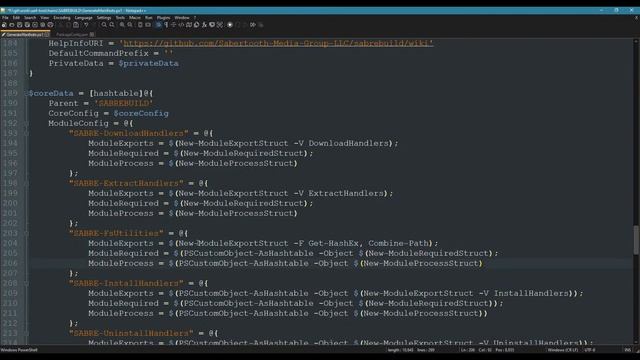Open the Tools menu
This screenshot has width=640, height=360.
pyautogui.click(x=120, y=18)
